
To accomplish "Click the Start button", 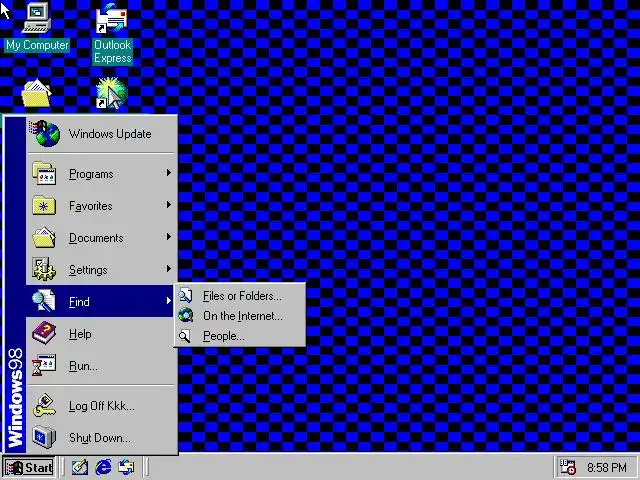I will pyautogui.click(x=29, y=467).
